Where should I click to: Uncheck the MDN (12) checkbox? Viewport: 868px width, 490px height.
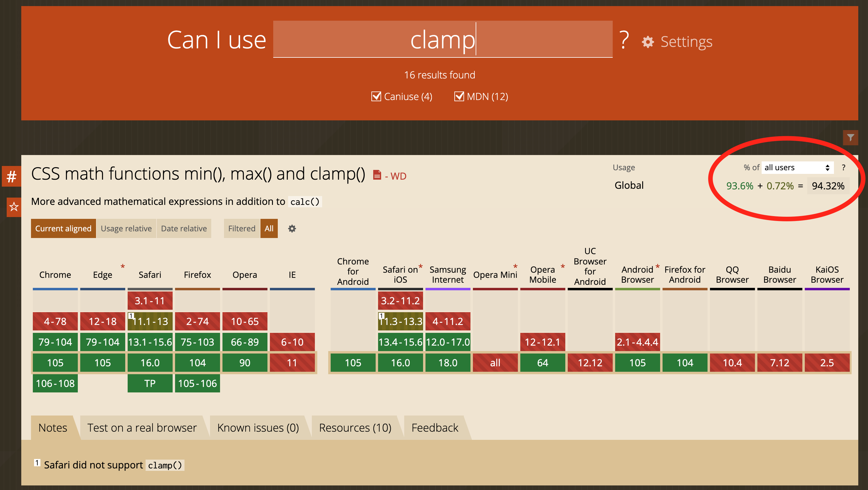tap(459, 96)
